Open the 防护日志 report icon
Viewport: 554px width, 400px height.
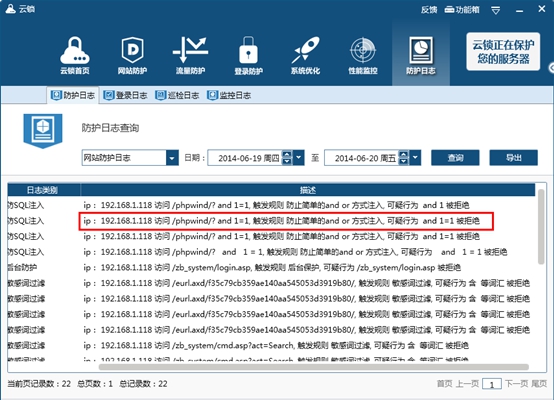tap(420, 55)
